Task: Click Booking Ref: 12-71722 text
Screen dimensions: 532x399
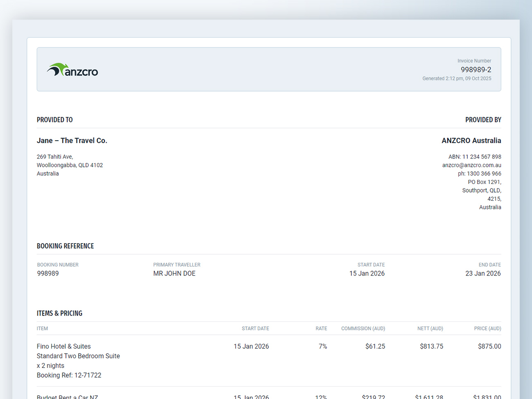Action: [69, 375]
